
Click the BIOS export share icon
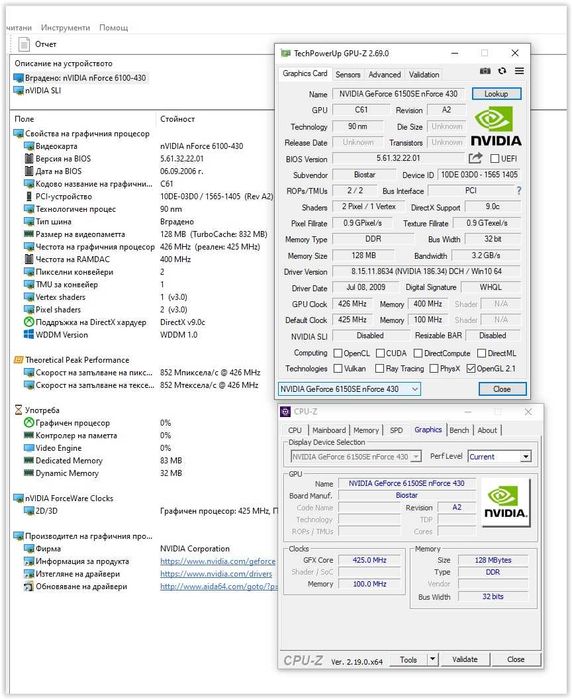click(x=475, y=158)
